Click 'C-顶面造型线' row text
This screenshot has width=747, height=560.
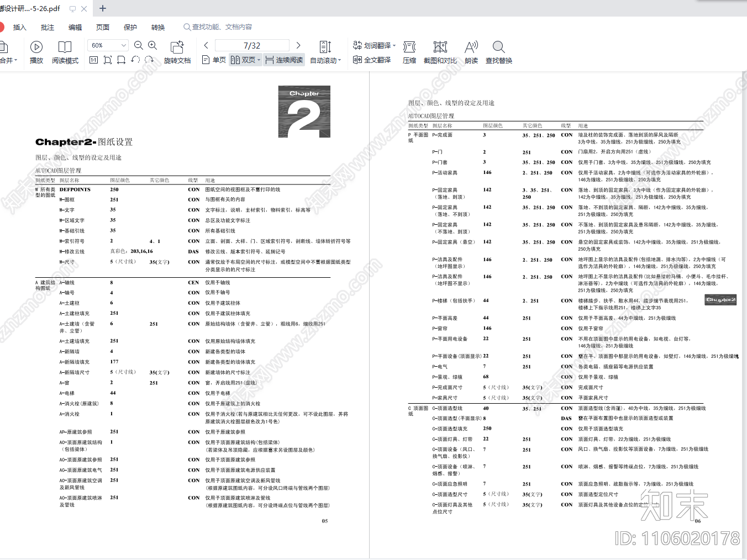point(448,408)
